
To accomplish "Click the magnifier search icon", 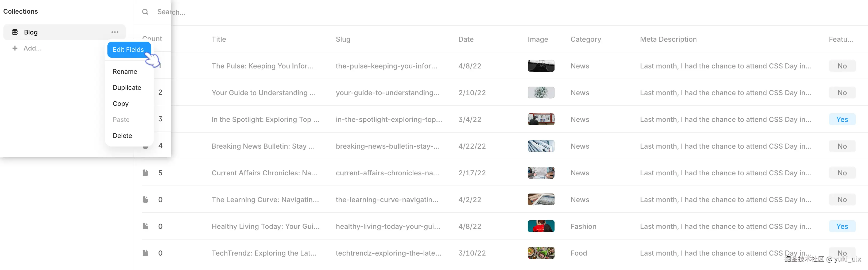I will (x=145, y=12).
